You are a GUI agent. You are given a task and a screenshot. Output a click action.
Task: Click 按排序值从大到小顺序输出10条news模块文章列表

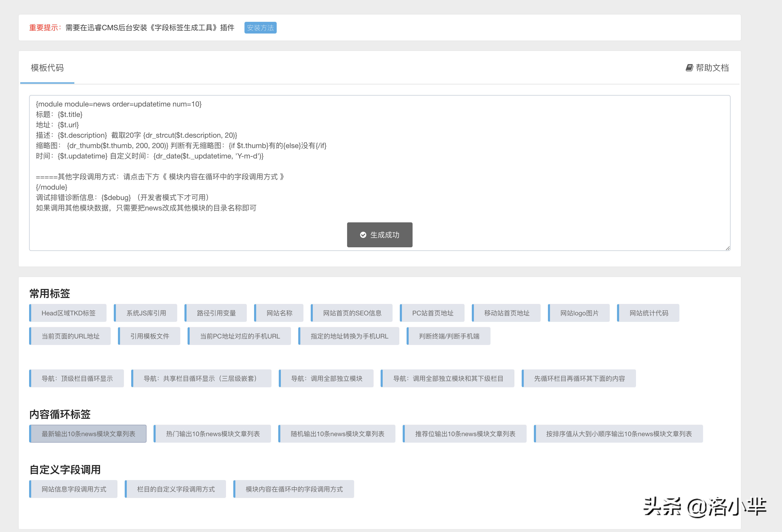(619, 434)
